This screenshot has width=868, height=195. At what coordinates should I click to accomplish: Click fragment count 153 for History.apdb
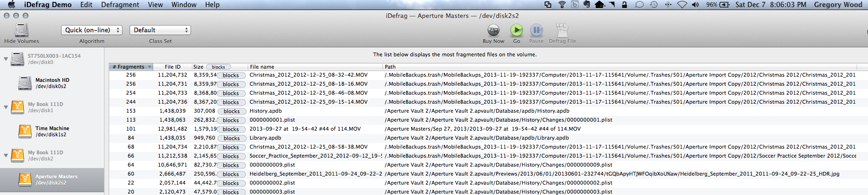(x=131, y=111)
